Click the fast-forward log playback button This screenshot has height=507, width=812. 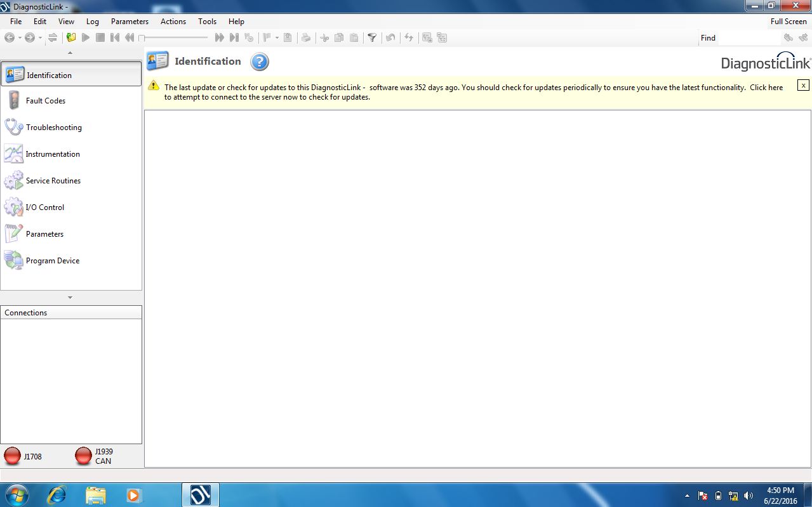(220, 38)
